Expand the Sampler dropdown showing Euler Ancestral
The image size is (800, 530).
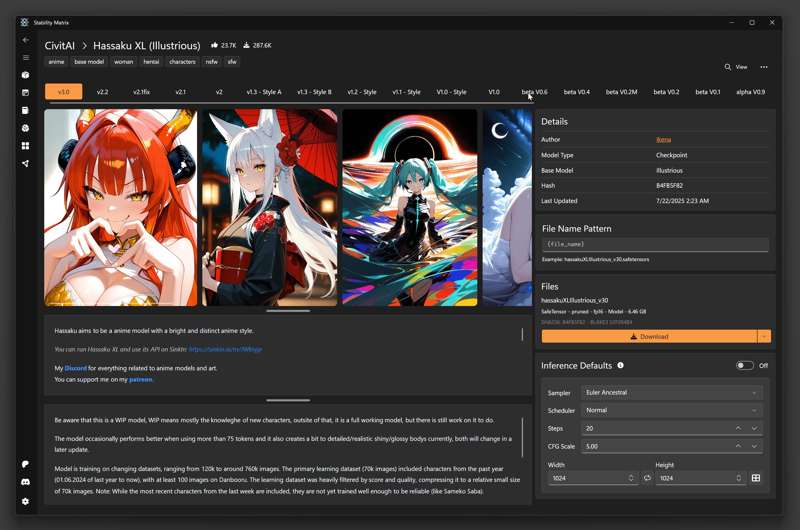coord(670,393)
